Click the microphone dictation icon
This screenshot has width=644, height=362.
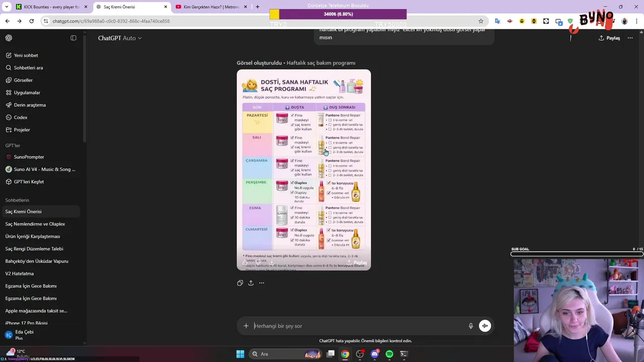(x=471, y=326)
